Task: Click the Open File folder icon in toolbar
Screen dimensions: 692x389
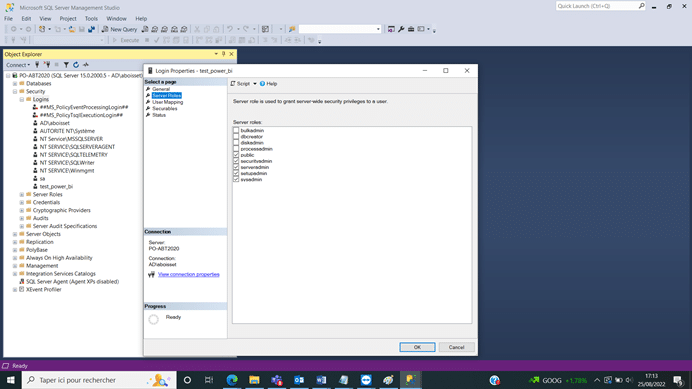Action: click(x=71, y=29)
